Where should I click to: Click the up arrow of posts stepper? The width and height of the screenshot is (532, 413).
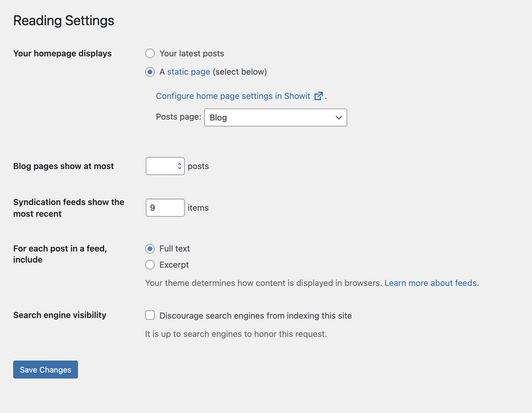180,164
